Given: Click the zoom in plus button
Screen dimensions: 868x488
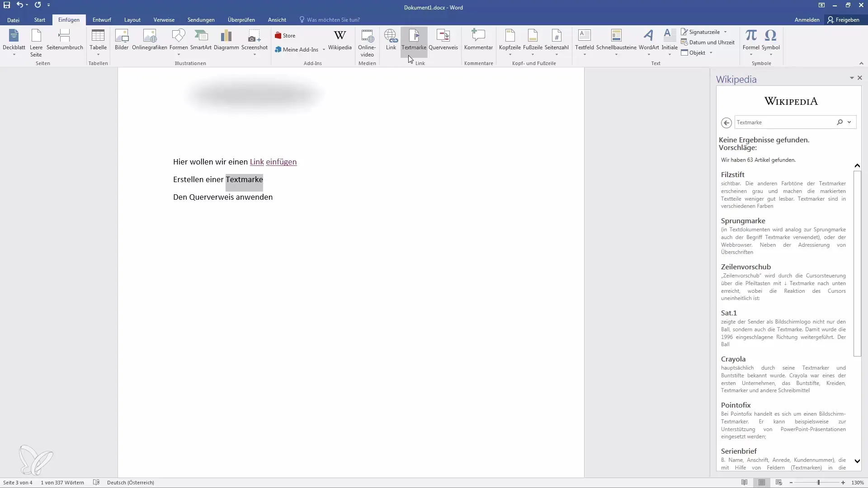Looking at the screenshot, I should pos(843,483).
